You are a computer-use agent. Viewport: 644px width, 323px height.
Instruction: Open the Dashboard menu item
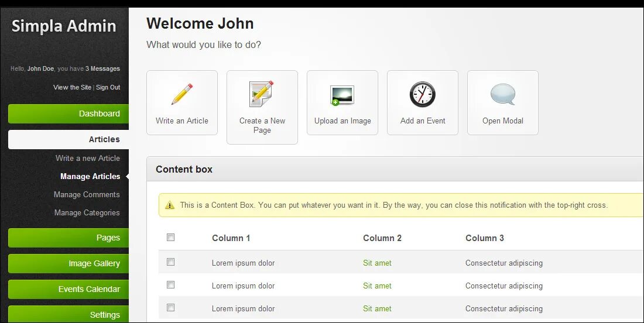68,114
